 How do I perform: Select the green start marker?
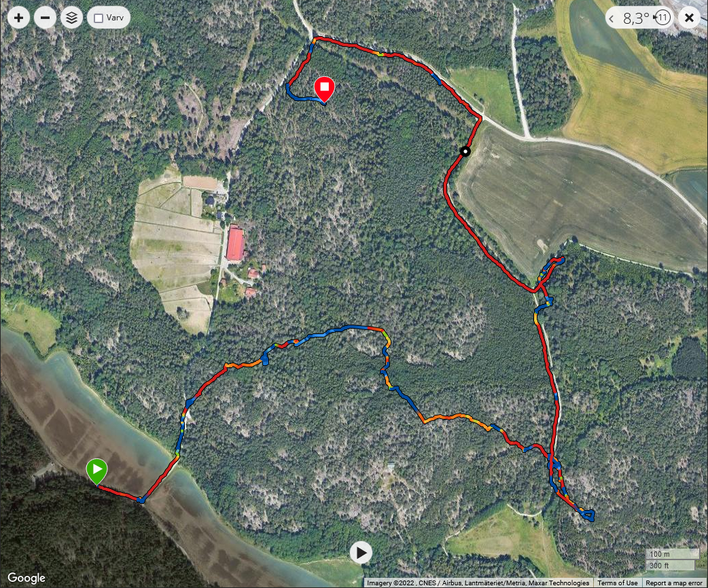(x=96, y=471)
